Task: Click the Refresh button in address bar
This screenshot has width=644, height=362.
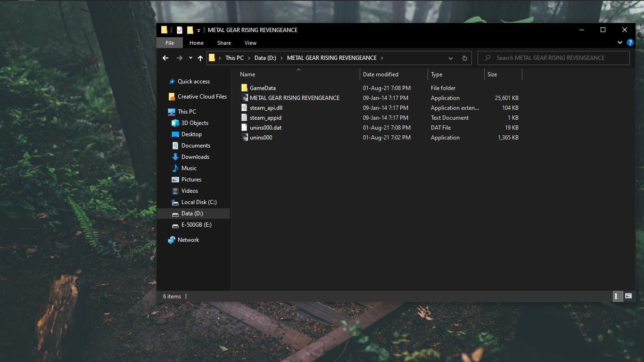Action: (x=464, y=58)
